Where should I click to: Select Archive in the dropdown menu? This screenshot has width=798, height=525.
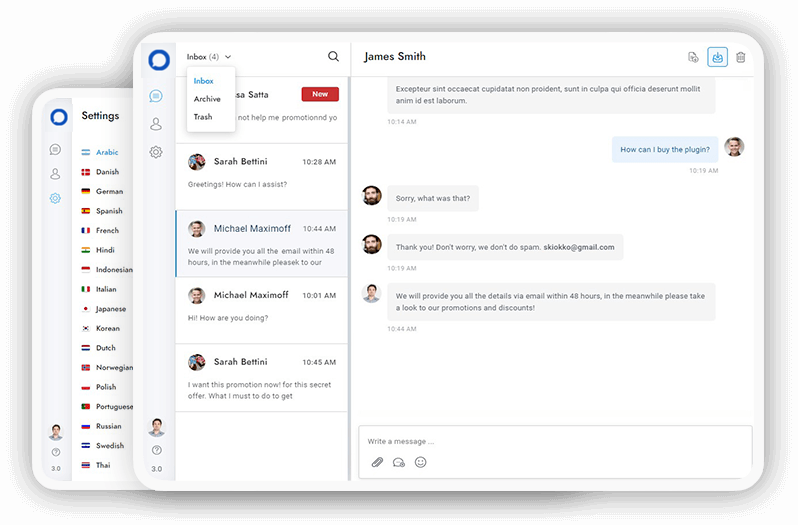[207, 99]
